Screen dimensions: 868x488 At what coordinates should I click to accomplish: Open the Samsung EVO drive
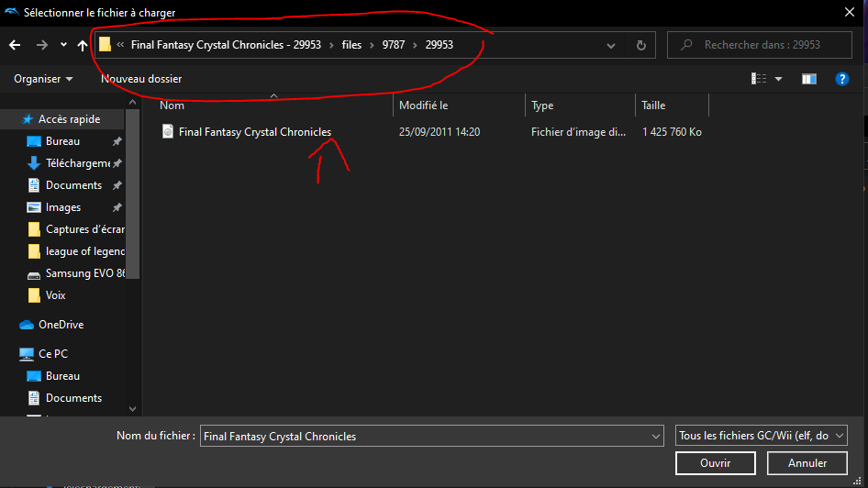(84, 273)
